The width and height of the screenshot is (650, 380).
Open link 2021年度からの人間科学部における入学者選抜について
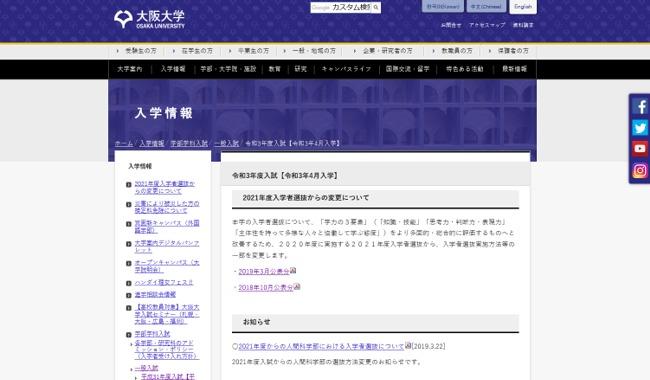pyautogui.click(x=321, y=346)
